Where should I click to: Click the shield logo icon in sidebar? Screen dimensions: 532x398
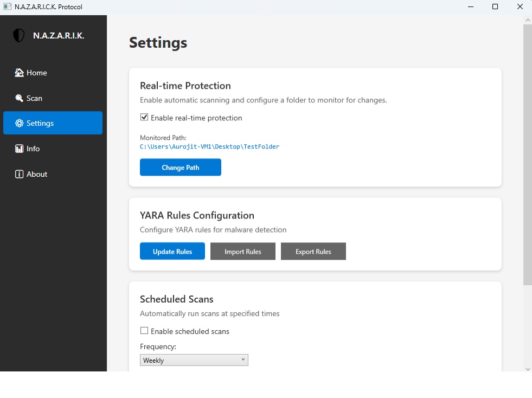pyautogui.click(x=19, y=36)
